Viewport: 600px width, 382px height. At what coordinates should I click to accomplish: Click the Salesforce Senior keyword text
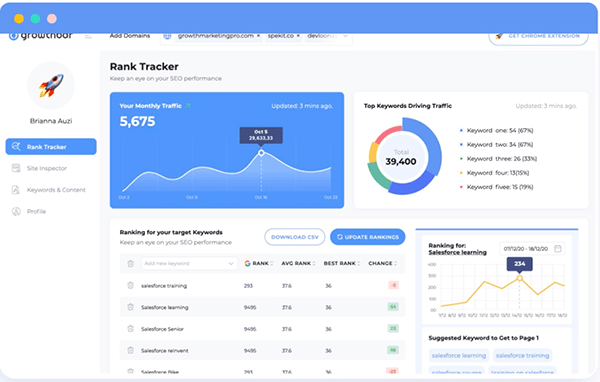162,329
